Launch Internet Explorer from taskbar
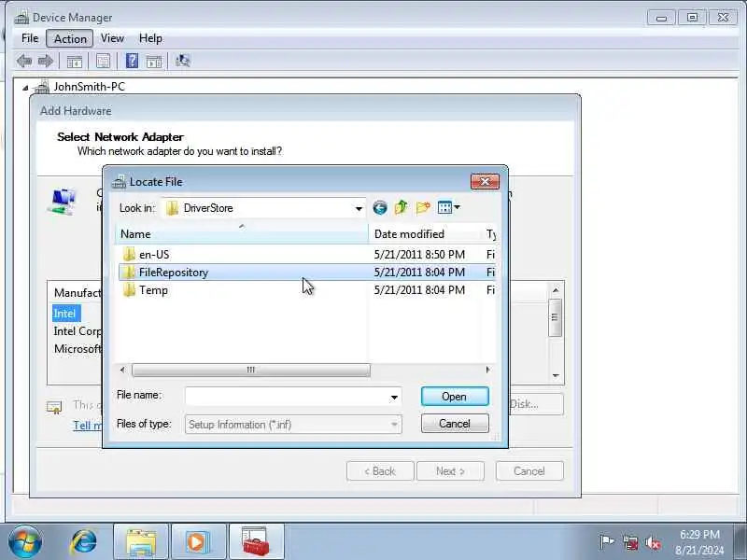 pos(83,542)
